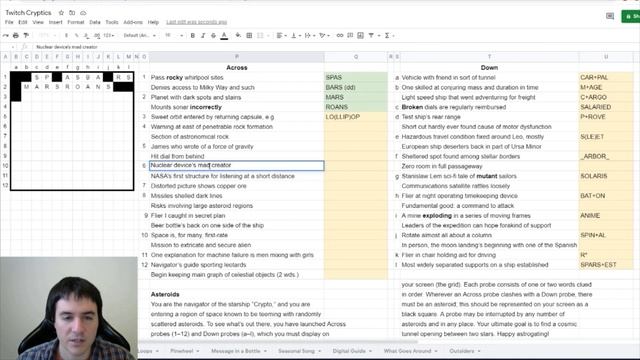This screenshot has height=360, width=640.
Task: Click the last edit history link
Action: (x=196, y=22)
